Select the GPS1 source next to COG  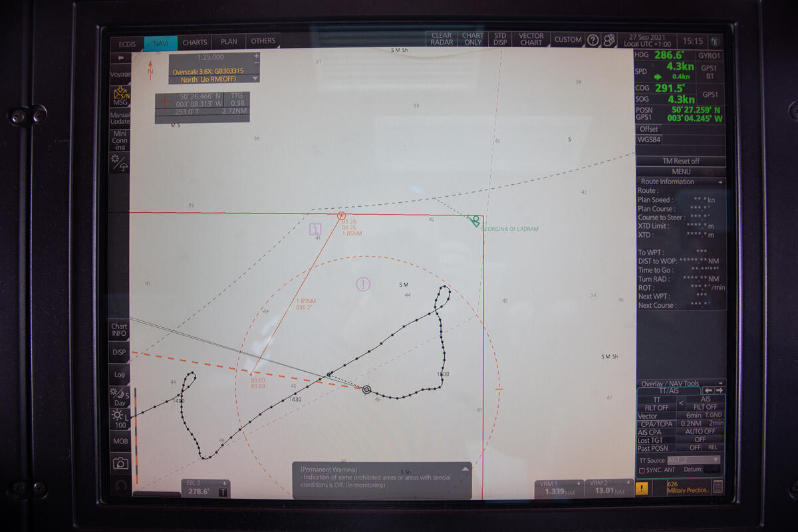(x=710, y=94)
